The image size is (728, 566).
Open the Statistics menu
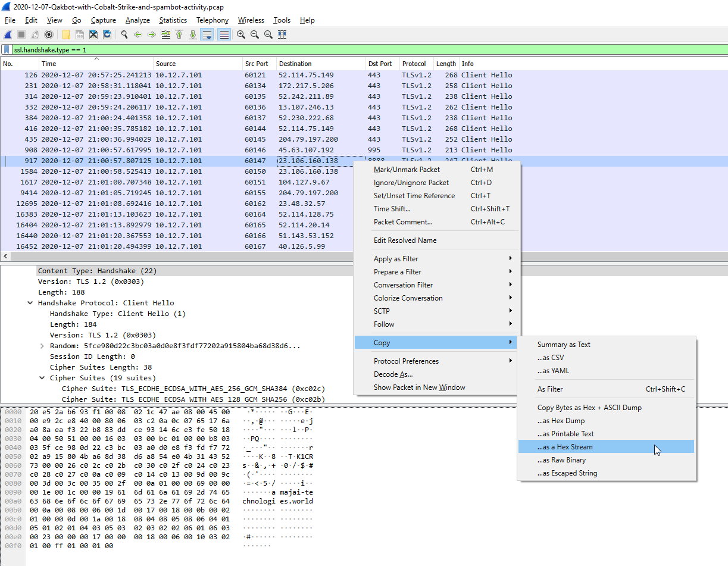(x=173, y=20)
